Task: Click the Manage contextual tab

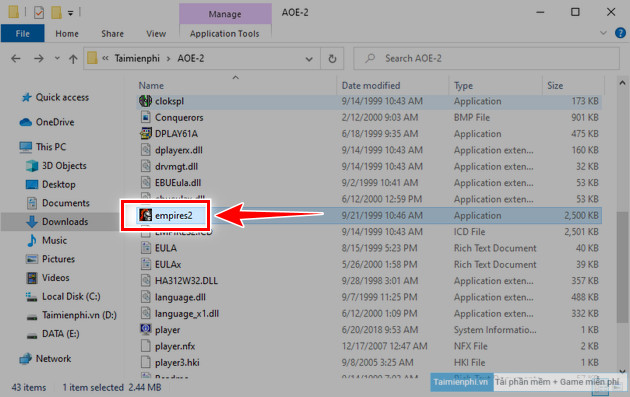Action: tap(225, 14)
